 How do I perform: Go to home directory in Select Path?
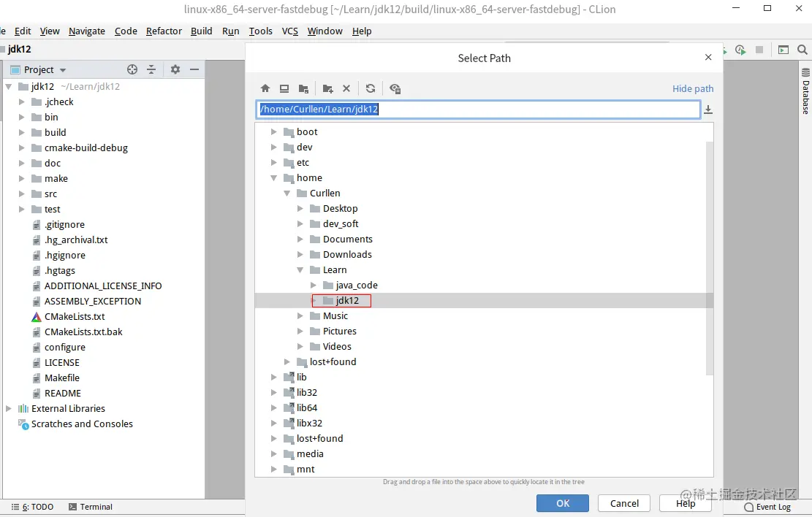point(265,88)
